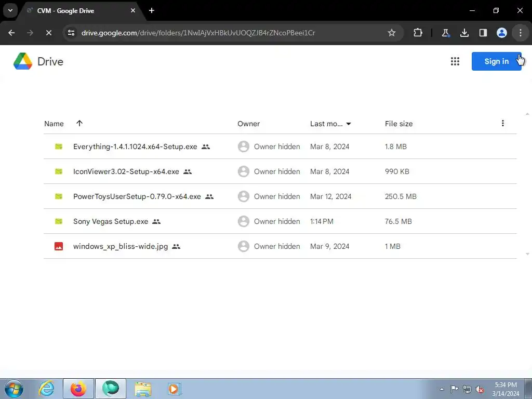Toggle the Chrome side panel
This screenshot has width=532, height=399.
point(483,33)
